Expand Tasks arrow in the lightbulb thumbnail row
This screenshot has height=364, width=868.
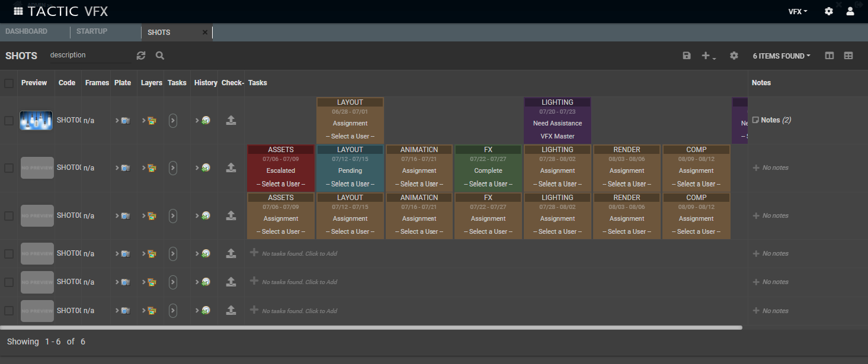coord(172,121)
